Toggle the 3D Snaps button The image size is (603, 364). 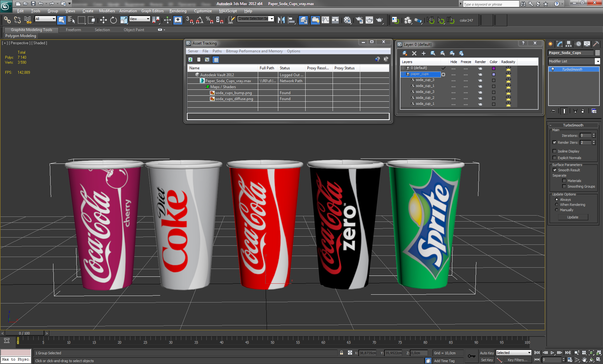click(189, 20)
